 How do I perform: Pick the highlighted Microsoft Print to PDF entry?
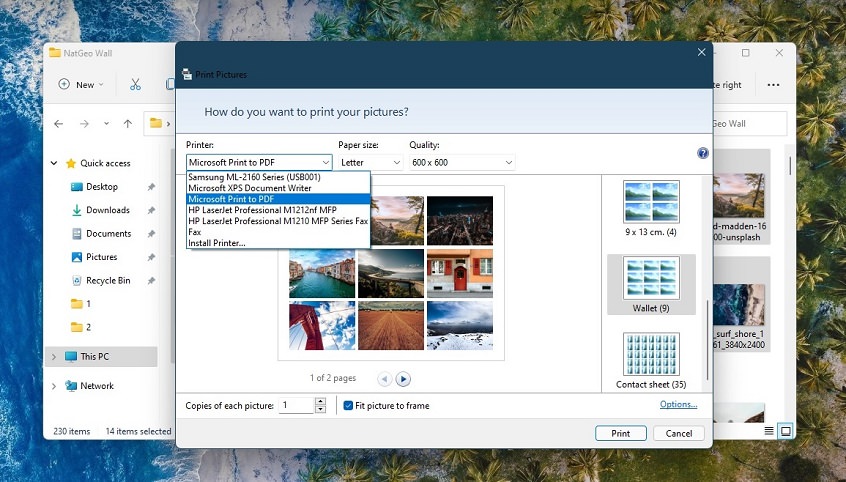coord(278,199)
